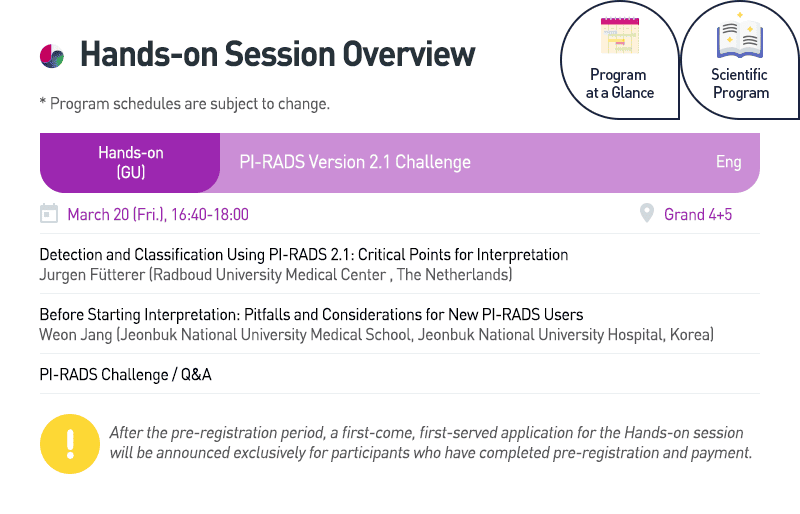
Task: Click speaker Weon Jang's affiliation line
Action: (x=376, y=334)
